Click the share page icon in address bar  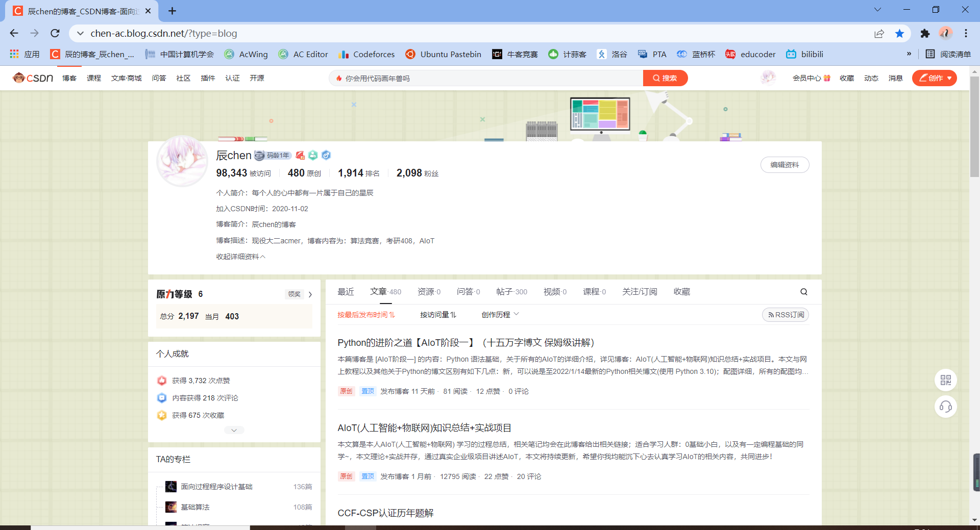(879, 34)
